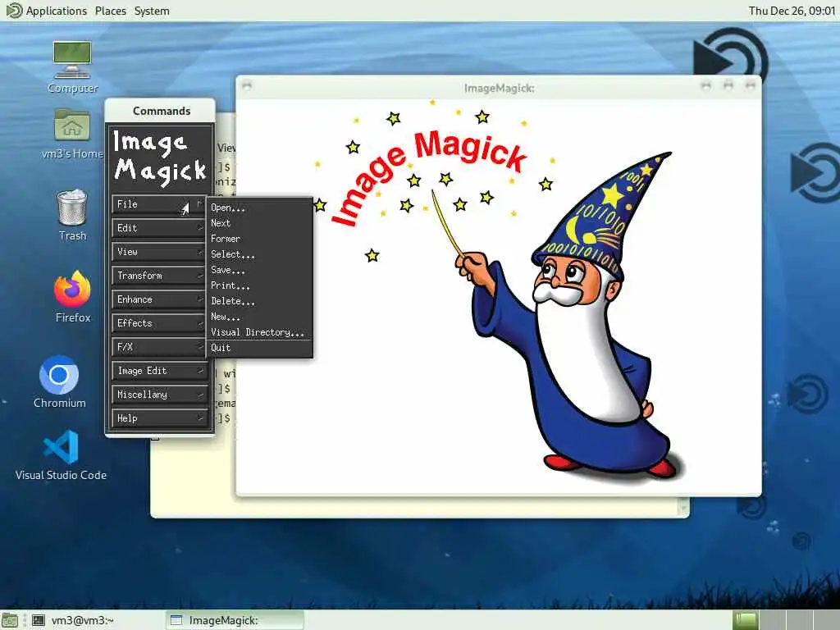Click the ImageMagick window title bar
This screenshot has height=630, width=840.
[x=499, y=87]
